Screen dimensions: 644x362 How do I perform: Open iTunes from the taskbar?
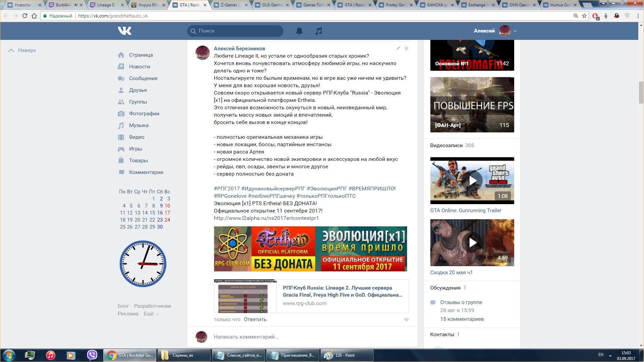click(51, 355)
